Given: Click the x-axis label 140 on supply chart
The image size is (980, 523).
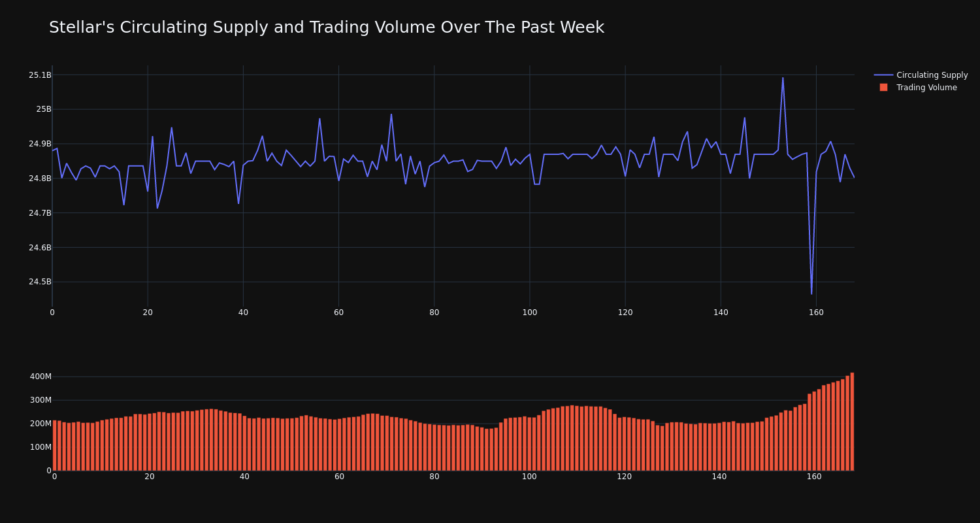Looking at the screenshot, I should [x=721, y=312].
